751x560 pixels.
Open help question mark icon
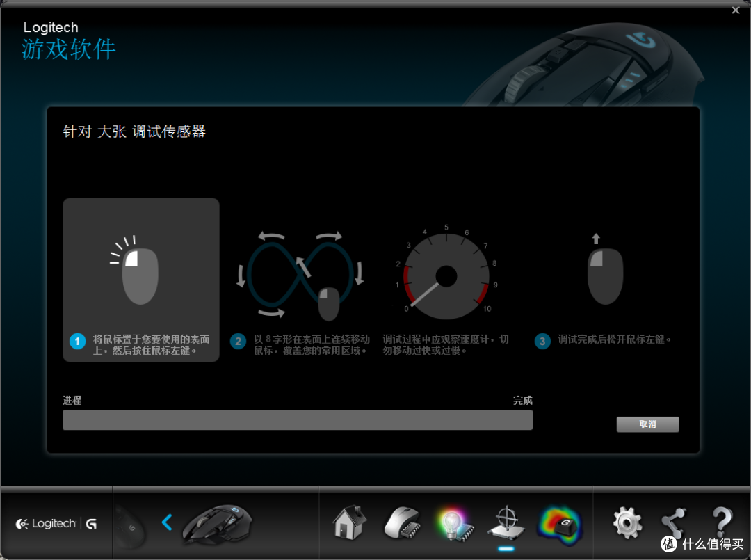coord(722,522)
